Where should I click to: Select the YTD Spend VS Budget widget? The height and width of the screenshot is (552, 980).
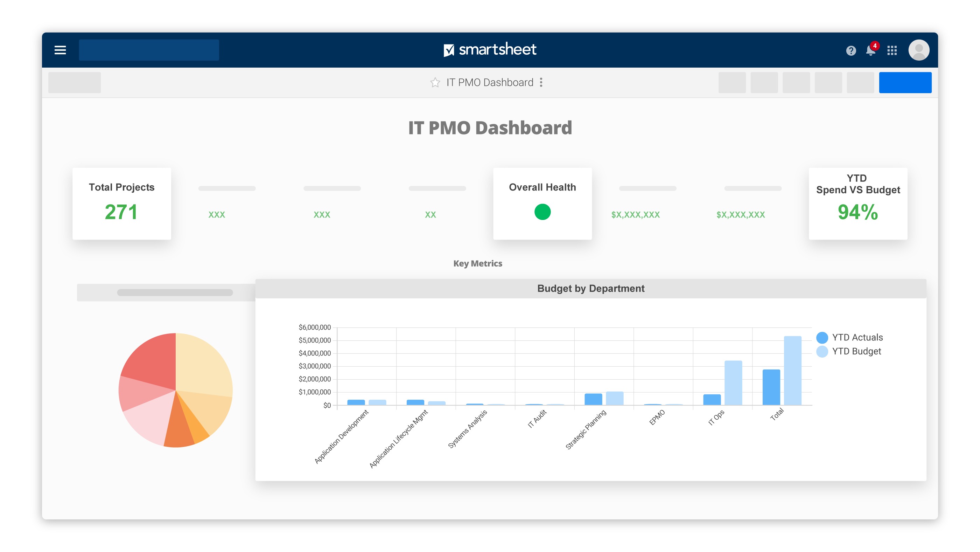click(x=857, y=203)
